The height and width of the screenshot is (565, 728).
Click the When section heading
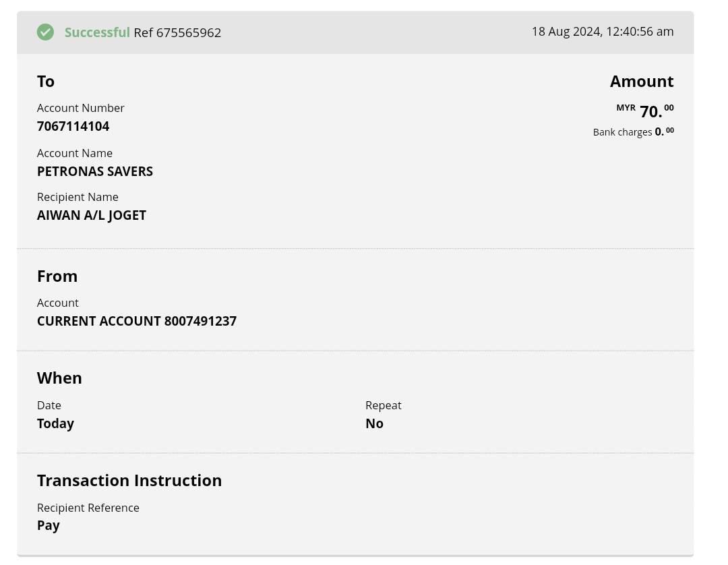[x=59, y=378]
